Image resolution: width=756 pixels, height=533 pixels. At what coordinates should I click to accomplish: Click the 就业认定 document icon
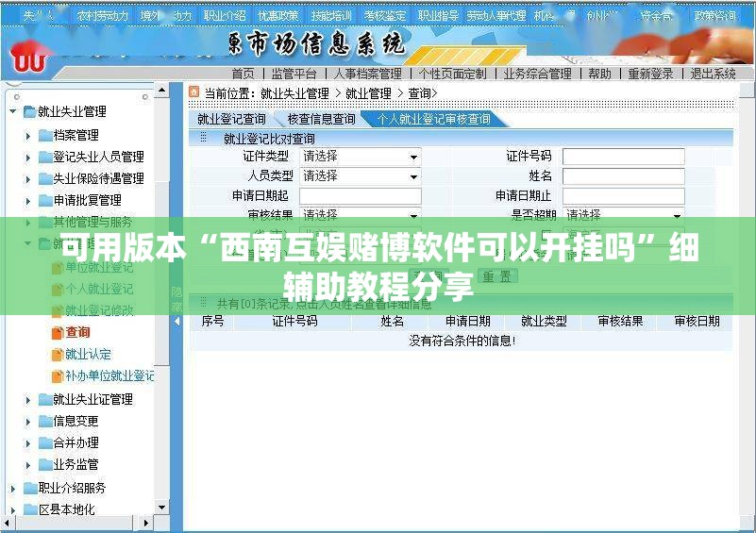(x=58, y=355)
